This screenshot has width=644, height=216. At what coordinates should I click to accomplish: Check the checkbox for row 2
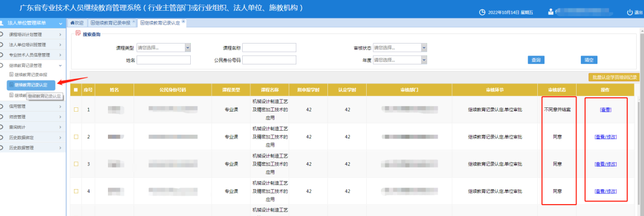point(76,137)
